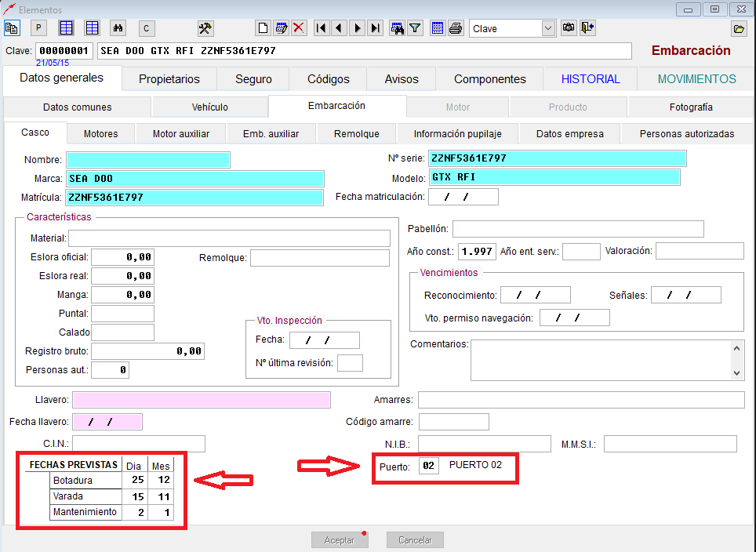Open the Motor auxiliar tab
The width and height of the screenshot is (756, 552).
point(181,133)
